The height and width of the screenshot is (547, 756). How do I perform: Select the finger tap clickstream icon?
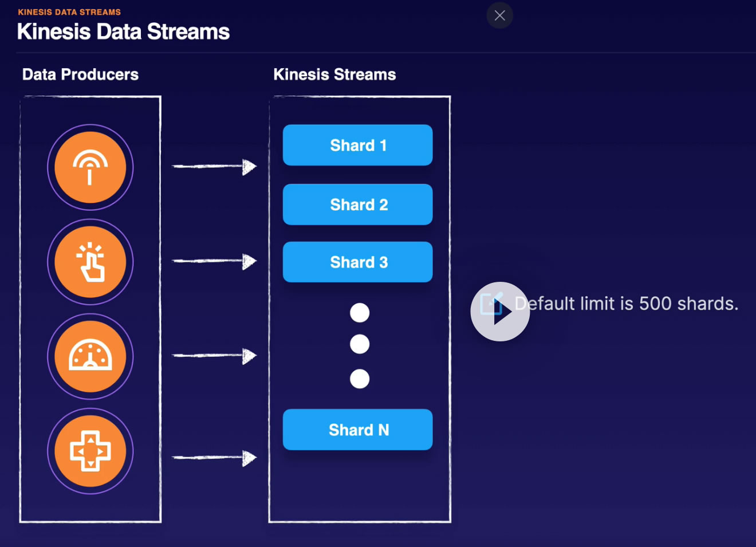(90, 262)
